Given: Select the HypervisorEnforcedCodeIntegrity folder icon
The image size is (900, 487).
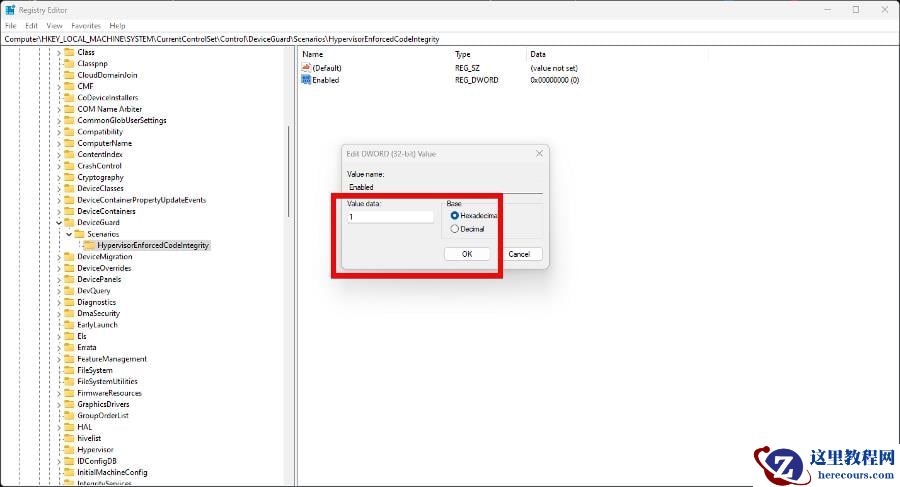Looking at the screenshot, I should click(x=90, y=245).
